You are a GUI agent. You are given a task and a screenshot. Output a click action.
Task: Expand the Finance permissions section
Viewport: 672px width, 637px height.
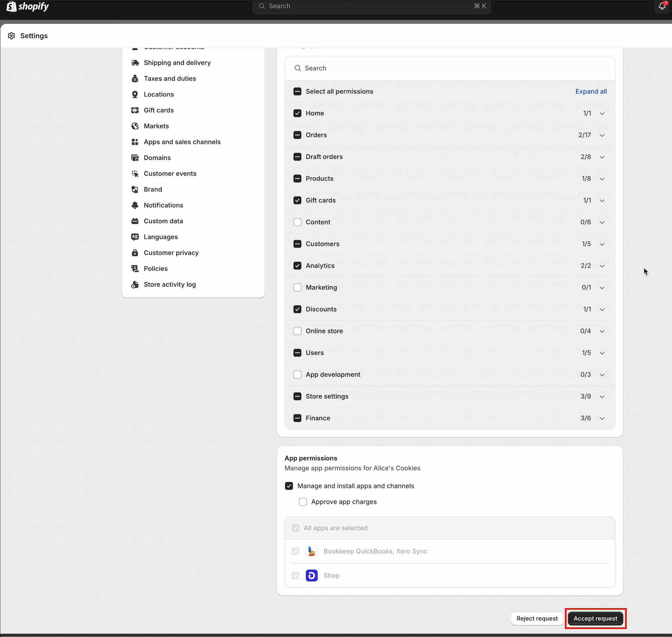click(x=603, y=418)
